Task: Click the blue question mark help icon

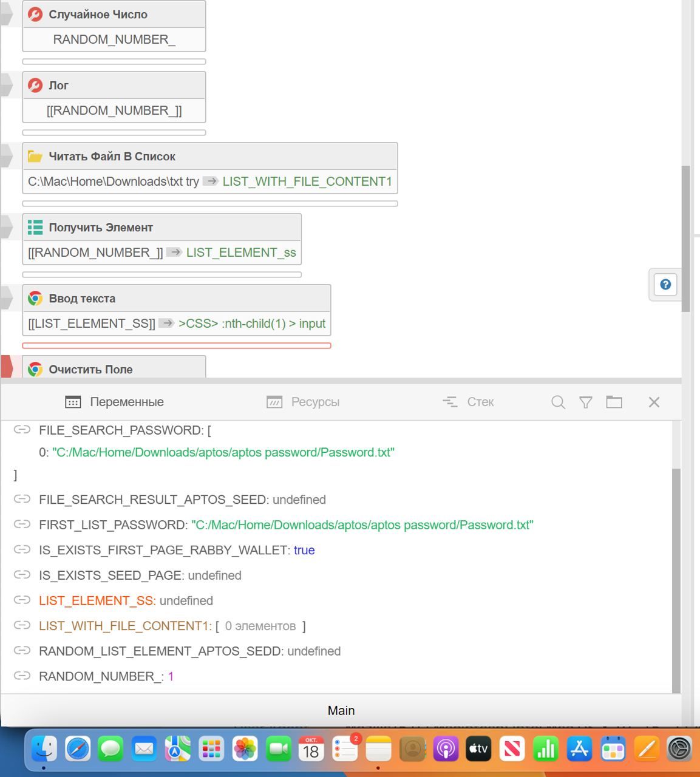Action: click(x=665, y=285)
